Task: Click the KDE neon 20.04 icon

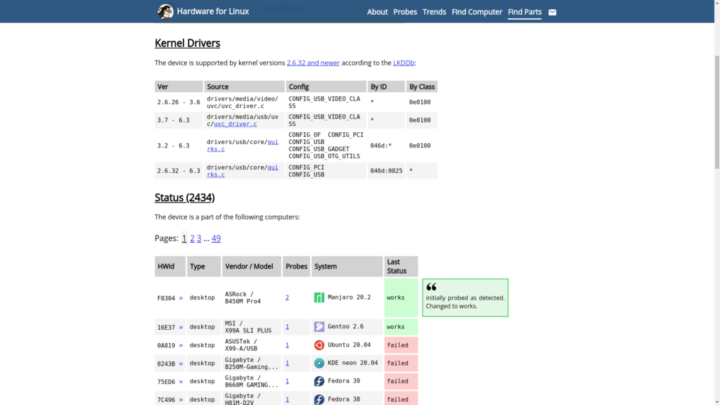Action: pyautogui.click(x=319, y=363)
